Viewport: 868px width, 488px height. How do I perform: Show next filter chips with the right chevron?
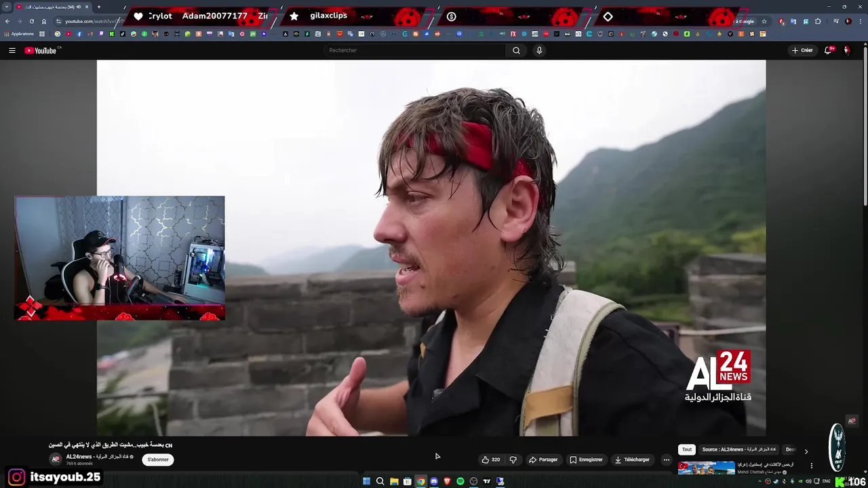(806, 451)
